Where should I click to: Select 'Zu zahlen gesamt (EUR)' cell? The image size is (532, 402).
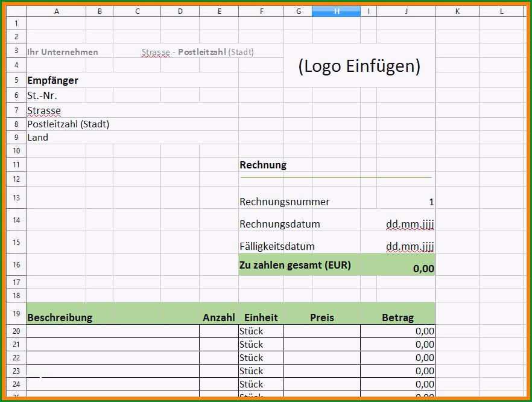[x=295, y=265]
